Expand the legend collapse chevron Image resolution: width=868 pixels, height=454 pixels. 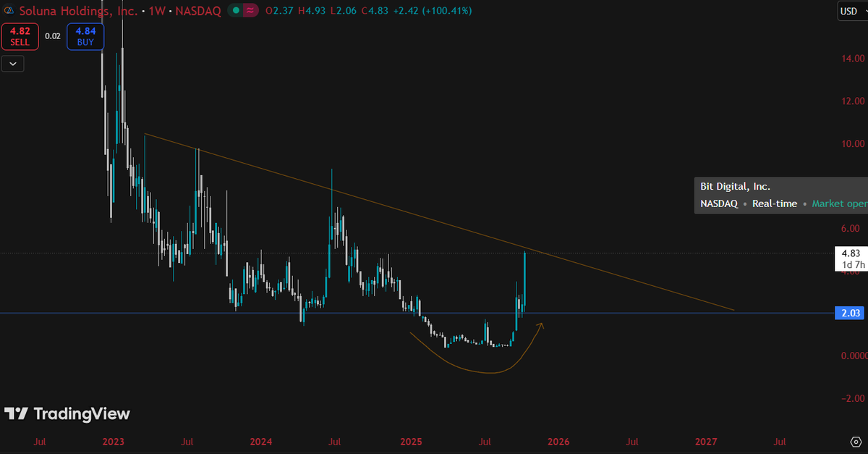(x=13, y=64)
